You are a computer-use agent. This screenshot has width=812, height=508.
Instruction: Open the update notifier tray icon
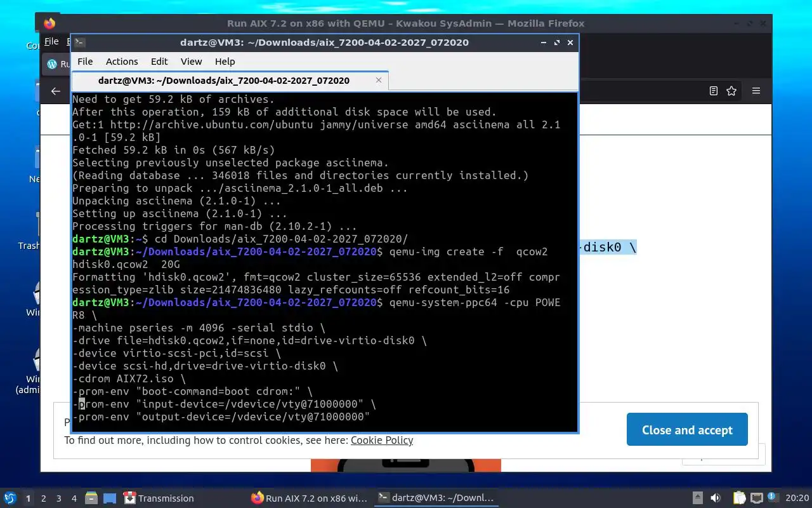click(773, 497)
